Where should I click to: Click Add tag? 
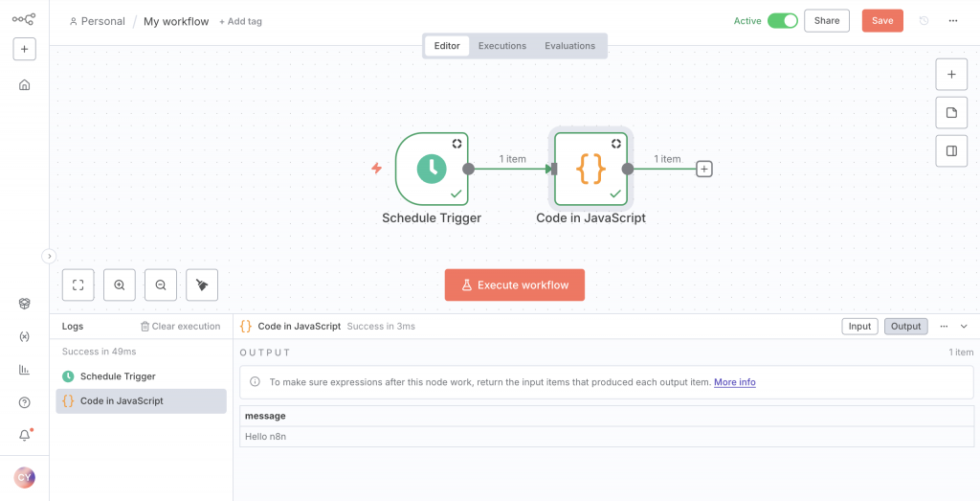240,21
